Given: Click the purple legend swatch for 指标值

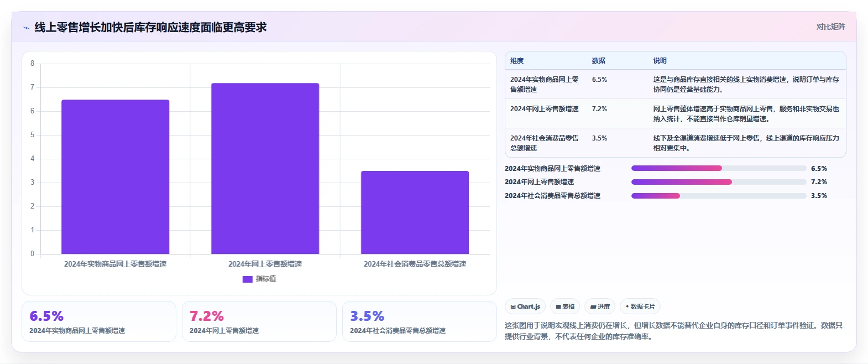Looking at the screenshot, I should 248,279.
